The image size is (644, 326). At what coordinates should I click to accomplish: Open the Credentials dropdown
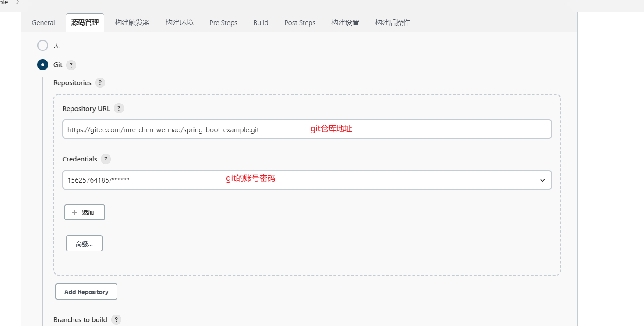307,180
